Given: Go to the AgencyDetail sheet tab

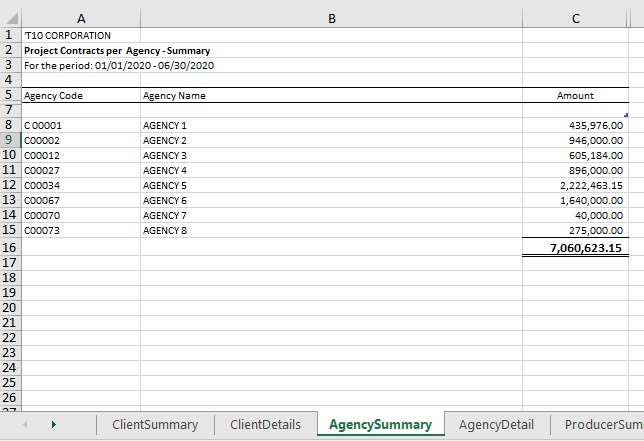Looking at the screenshot, I should [496, 425].
